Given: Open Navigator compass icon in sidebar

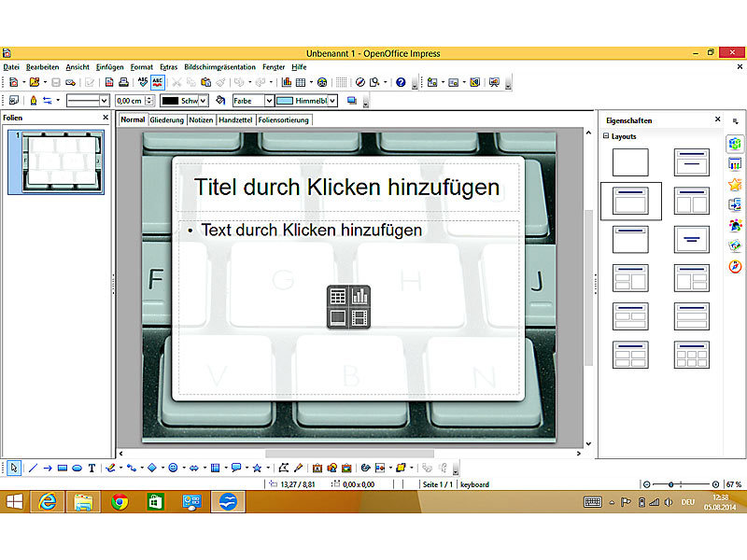Looking at the screenshot, I should (735, 266).
